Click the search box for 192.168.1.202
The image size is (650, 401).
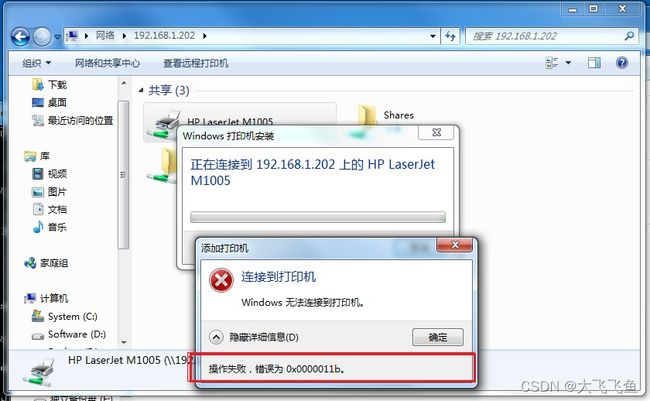click(x=545, y=36)
